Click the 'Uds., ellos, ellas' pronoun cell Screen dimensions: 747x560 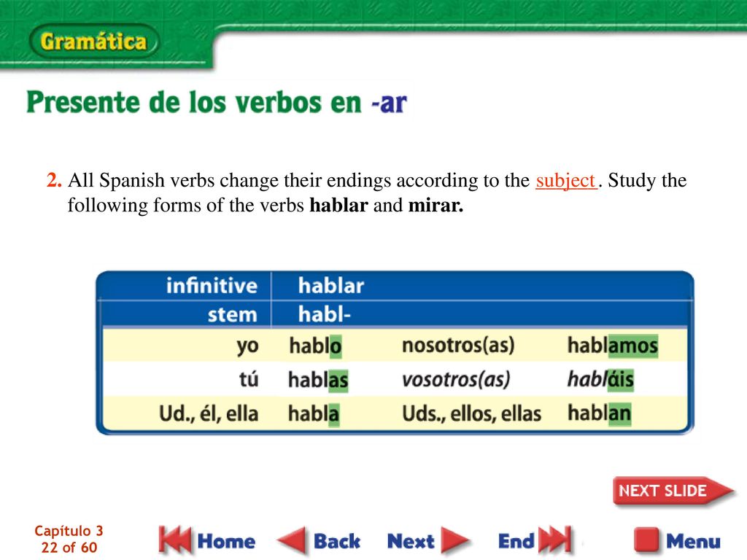pos(472,414)
